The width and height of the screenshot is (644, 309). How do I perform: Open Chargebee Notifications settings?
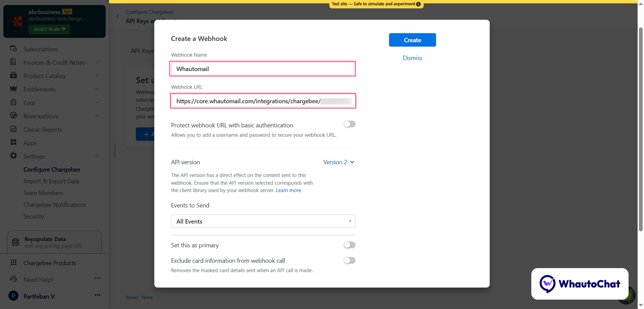click(x=55, y=204)
